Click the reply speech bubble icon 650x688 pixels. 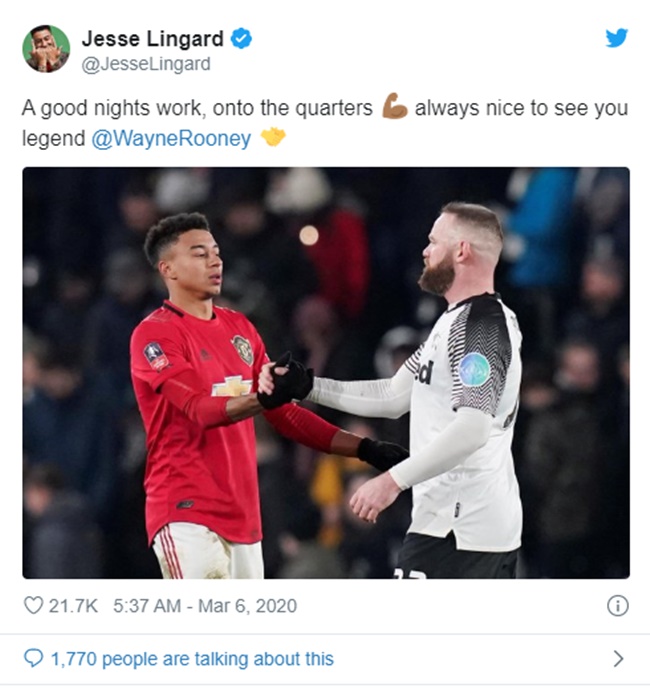33,658
